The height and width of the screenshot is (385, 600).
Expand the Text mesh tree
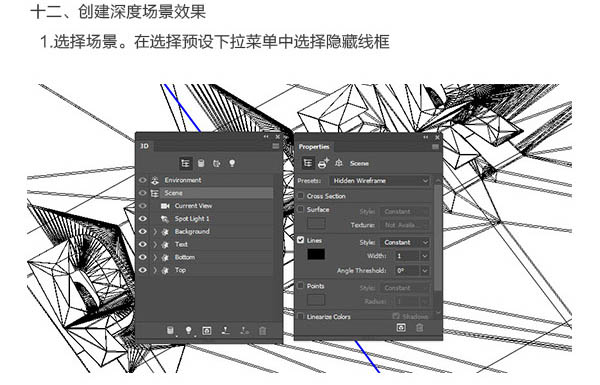[155, 245]
